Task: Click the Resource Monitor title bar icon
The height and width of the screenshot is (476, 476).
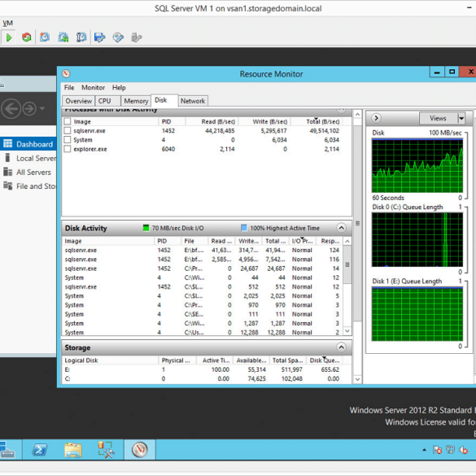Action: point(66,74)
